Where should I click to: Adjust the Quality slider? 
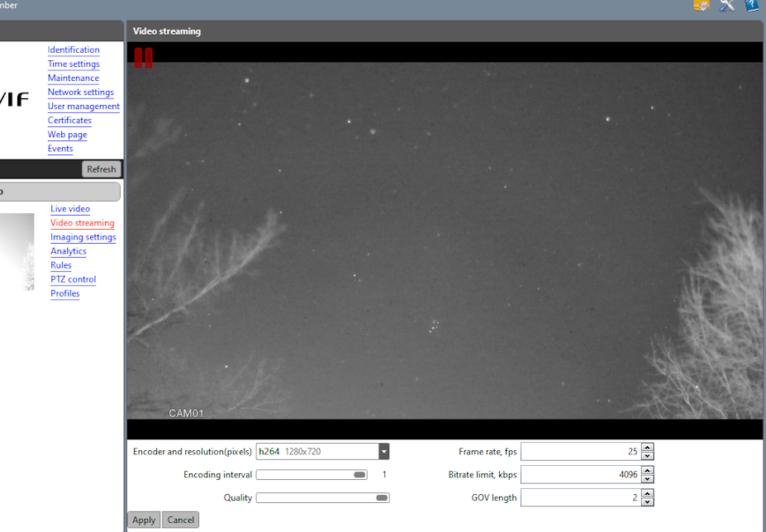point(322,498)
